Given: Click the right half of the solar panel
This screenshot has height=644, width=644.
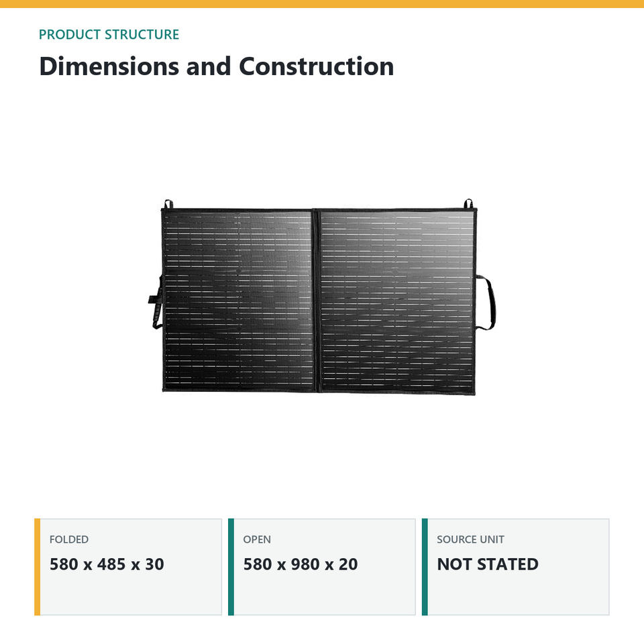Looking at the screenshot, I should coord(398,302).
